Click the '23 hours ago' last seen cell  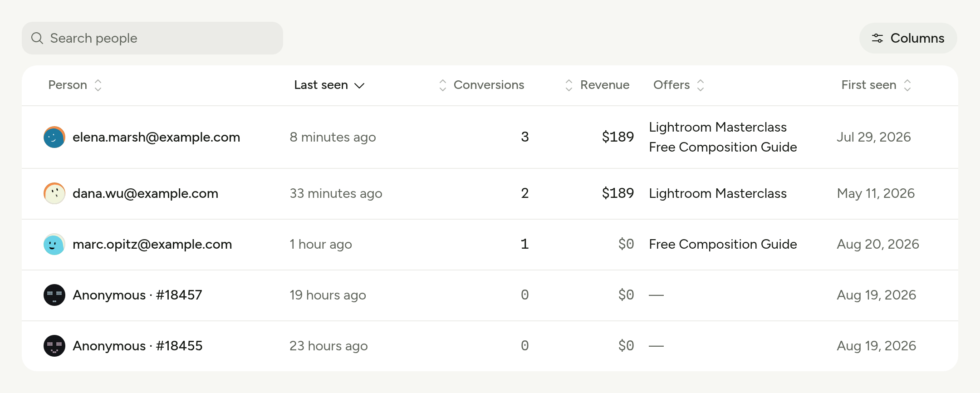coord(328,346)
